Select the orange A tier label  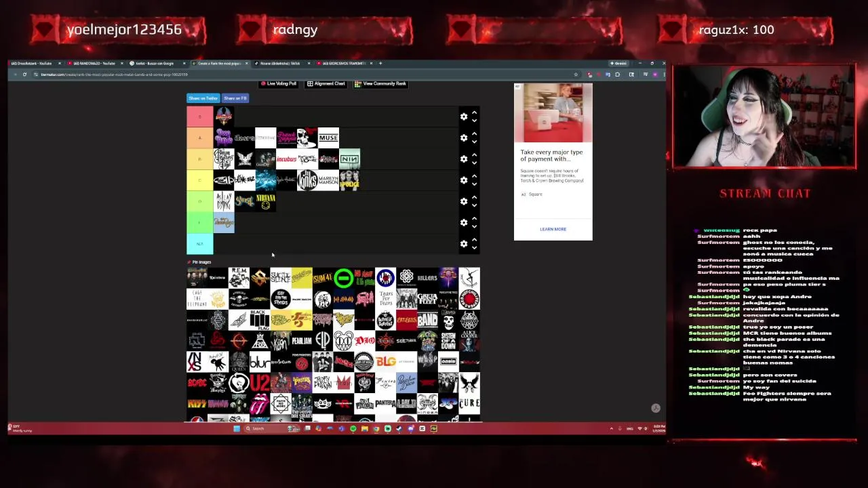(199, 138)
